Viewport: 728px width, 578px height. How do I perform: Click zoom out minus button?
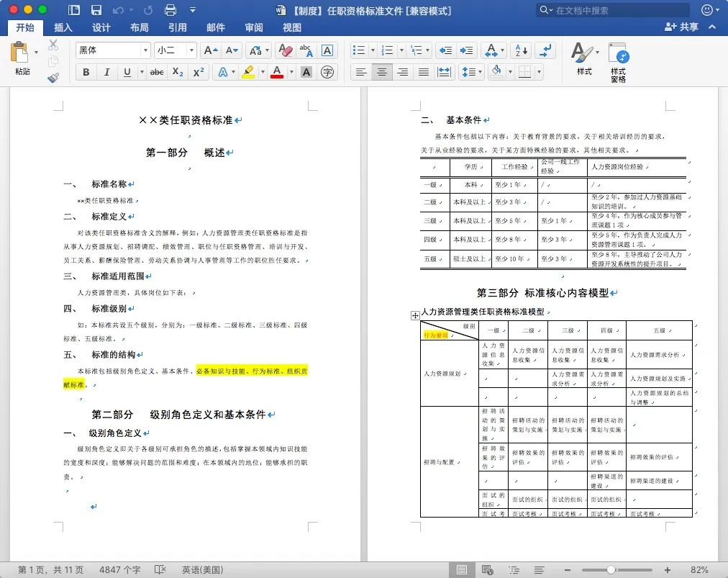(568, 569)
